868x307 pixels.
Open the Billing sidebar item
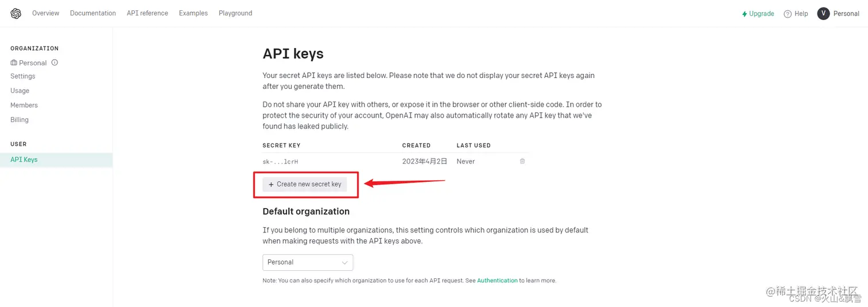tap(20, 120)
